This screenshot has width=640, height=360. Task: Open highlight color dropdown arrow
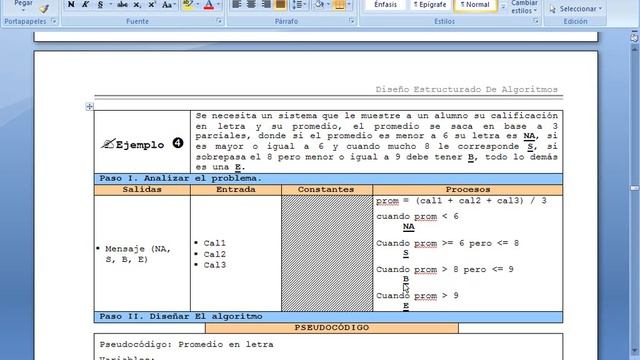[198, 4]
